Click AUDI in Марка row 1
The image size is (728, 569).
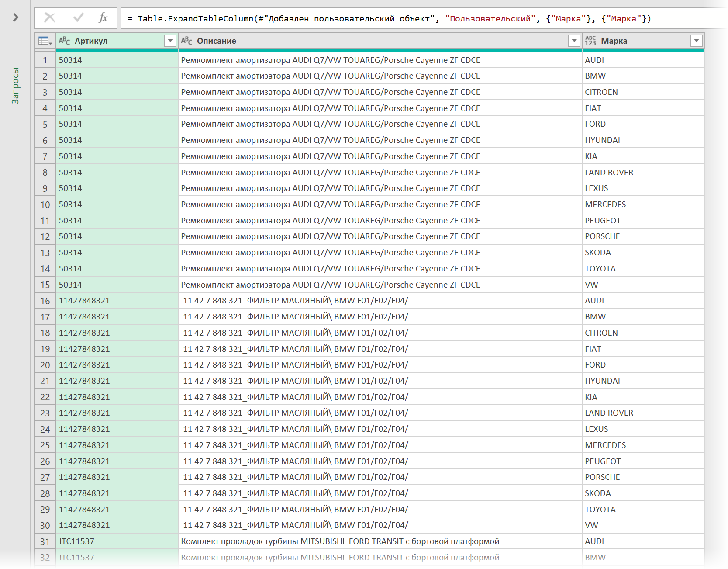click(x=594, y=60)
